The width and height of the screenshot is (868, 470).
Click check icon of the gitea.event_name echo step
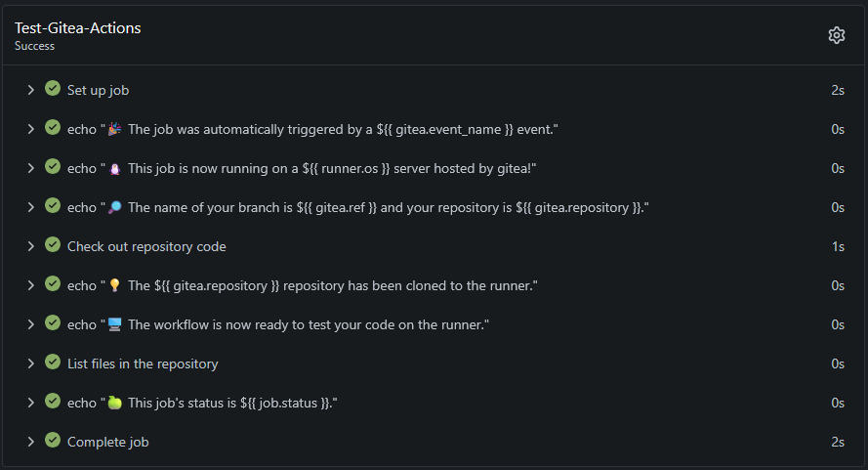(x=53, y=128)
